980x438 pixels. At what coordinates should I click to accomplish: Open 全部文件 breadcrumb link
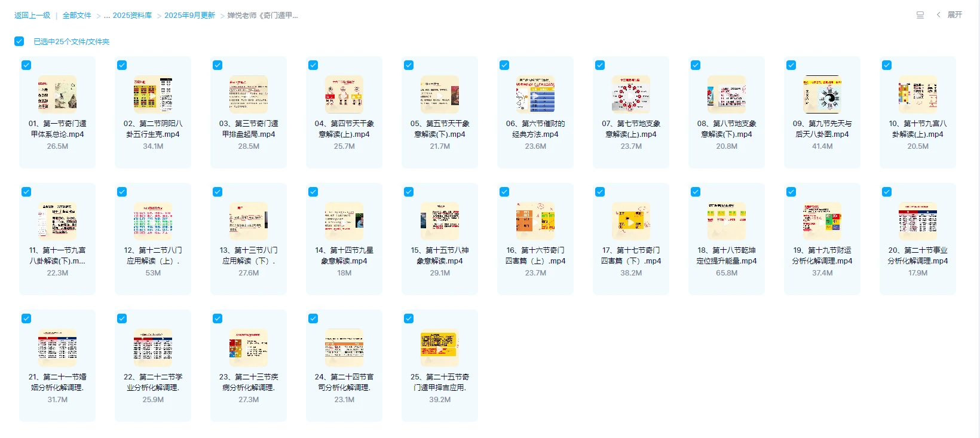click(77, 16)
